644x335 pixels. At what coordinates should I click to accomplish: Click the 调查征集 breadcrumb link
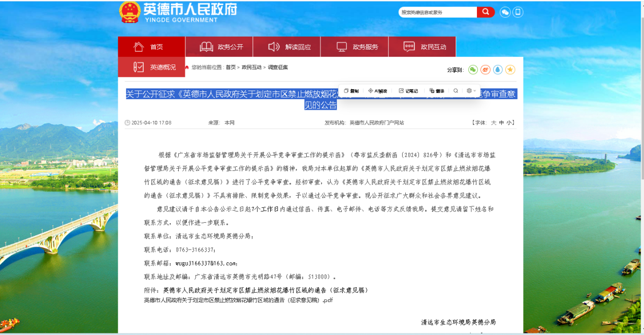click(278, 67)
